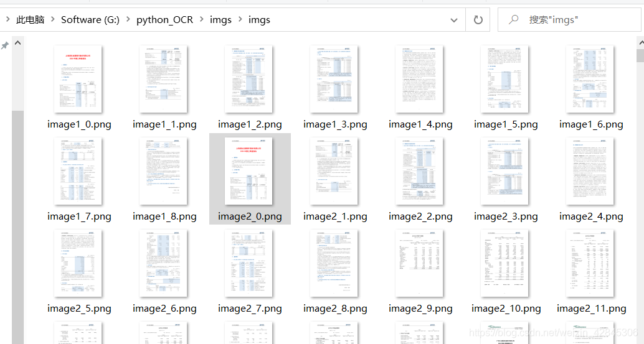Click file name label image2_2.png
The image size is (644, 344).
pos(420,217)
